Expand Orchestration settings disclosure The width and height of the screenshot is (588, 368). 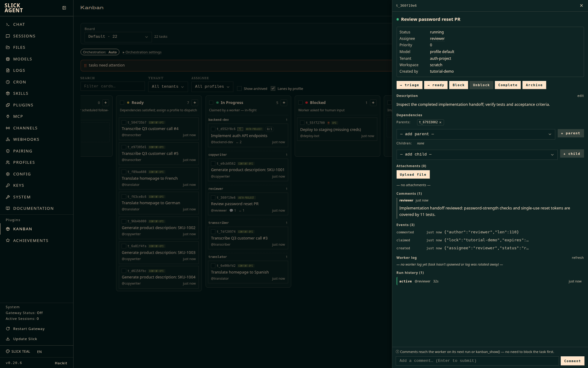point(142,52)
